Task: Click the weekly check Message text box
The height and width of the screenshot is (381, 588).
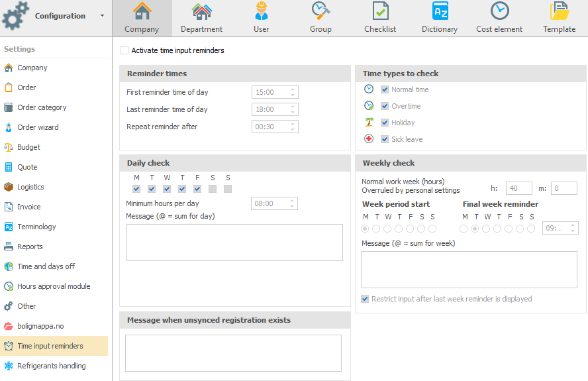Action: (x=469, y=270)
